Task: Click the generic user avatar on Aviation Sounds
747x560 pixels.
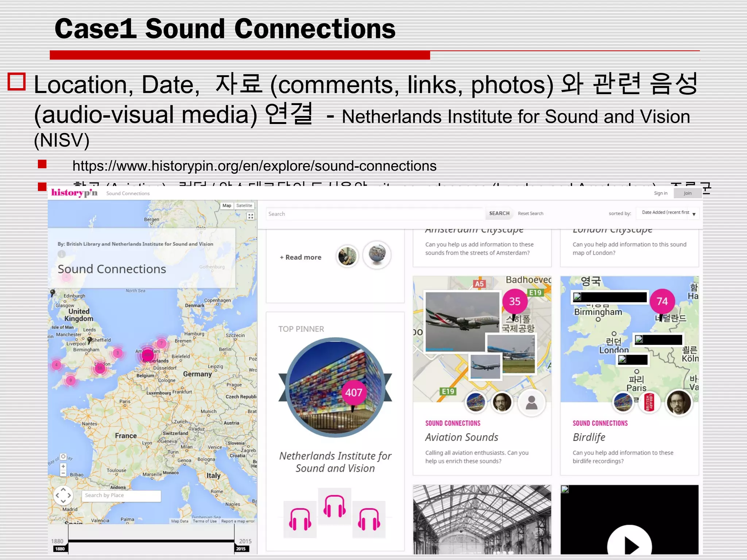Action: (x=531, y=402)
